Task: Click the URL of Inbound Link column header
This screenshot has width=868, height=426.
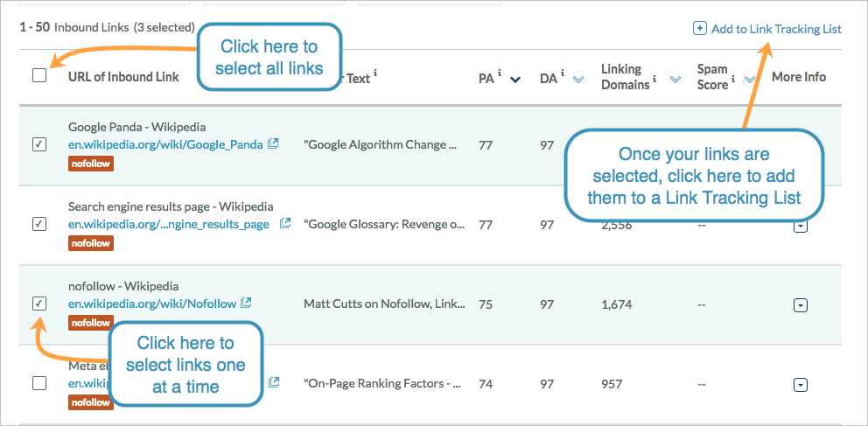Action: coord(123,77)
